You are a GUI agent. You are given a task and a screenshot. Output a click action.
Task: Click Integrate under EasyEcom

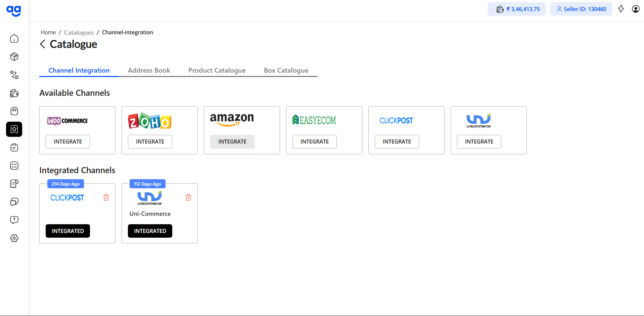click(315, 142)
